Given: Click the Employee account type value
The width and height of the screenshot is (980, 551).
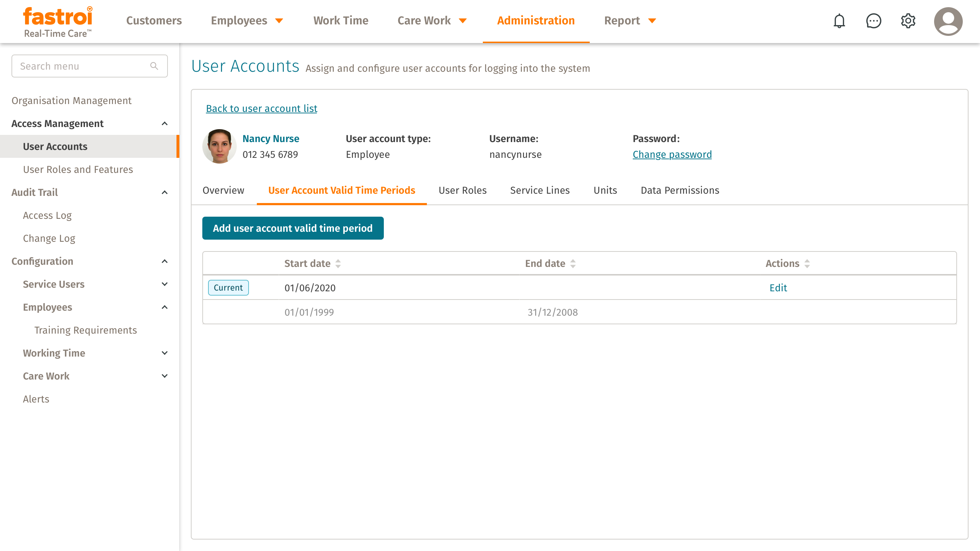Looking at the screenshot, I should click(x=367, y=155).
